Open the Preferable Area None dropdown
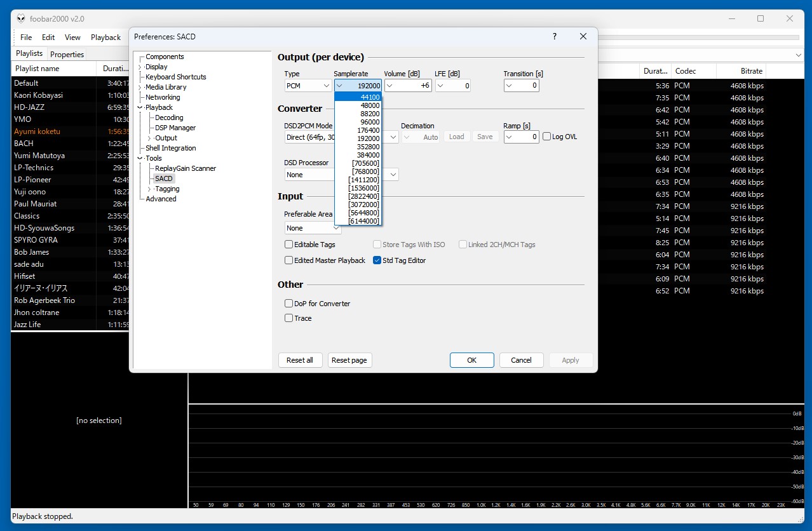812x531 pixels. (313, 228)
